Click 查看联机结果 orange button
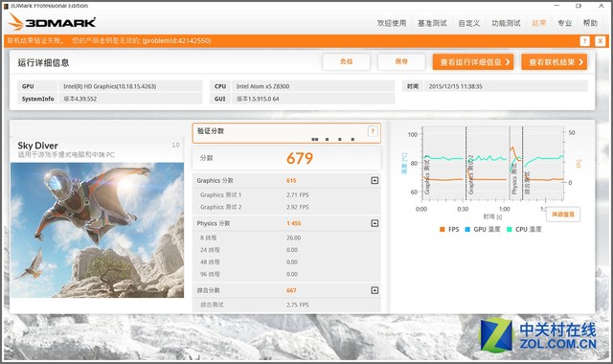613x364 pixels. tap(554, 61)
